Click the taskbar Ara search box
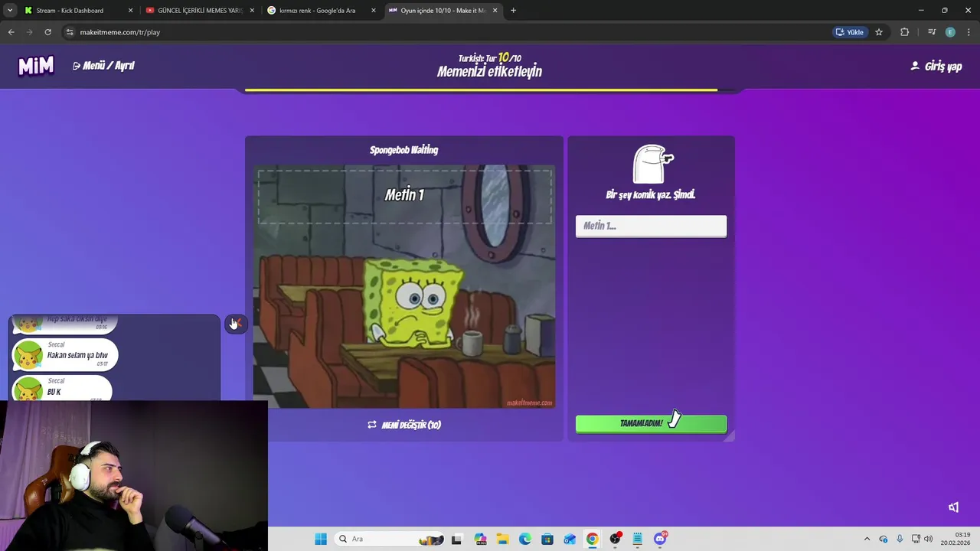Image resolution: width=980 pixels, height=551 pixels. click(390, 539)
